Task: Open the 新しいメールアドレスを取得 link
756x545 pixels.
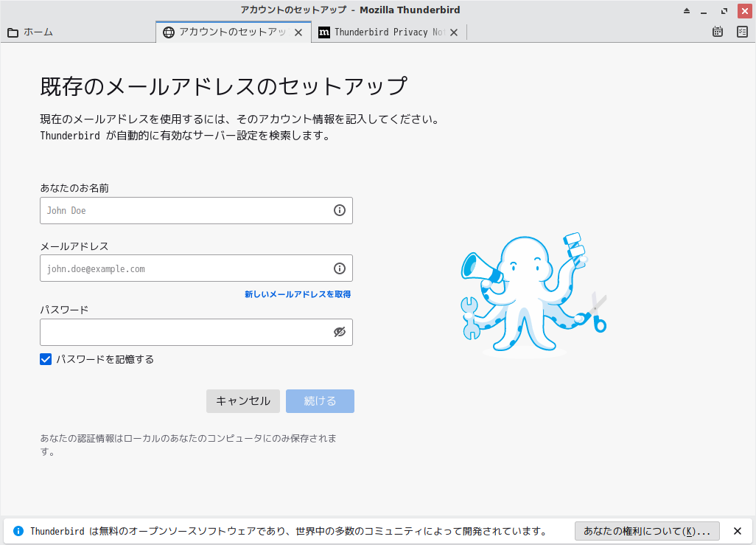Action: [298, 294]
